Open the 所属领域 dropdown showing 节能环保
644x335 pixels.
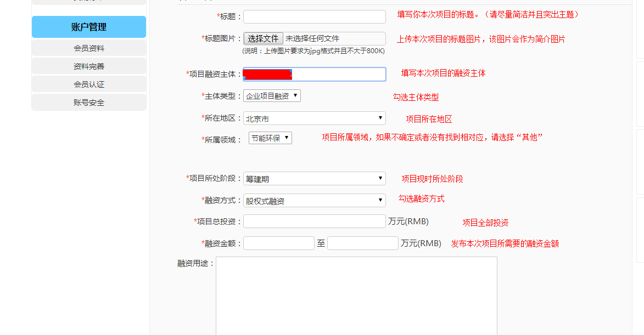click(x=270, y=138)
